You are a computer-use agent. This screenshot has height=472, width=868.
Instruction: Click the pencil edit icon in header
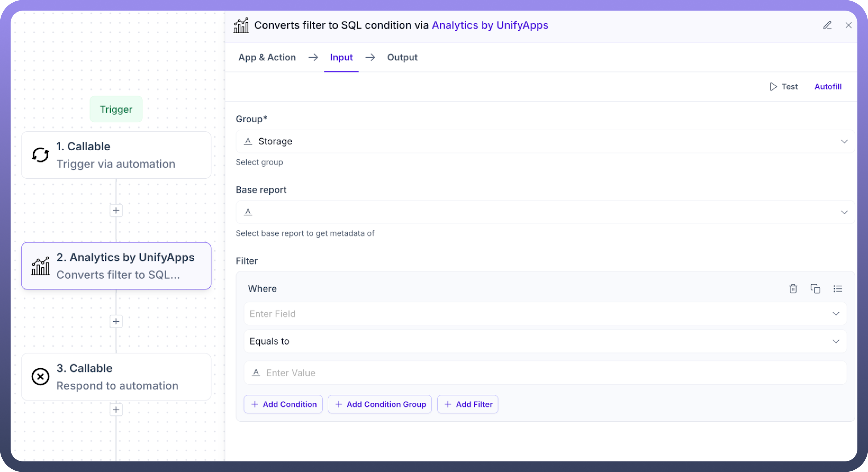827,25
